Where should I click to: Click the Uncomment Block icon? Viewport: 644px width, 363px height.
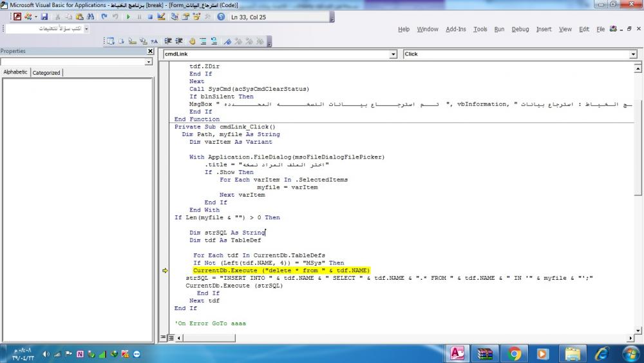[x=214, y=41]
